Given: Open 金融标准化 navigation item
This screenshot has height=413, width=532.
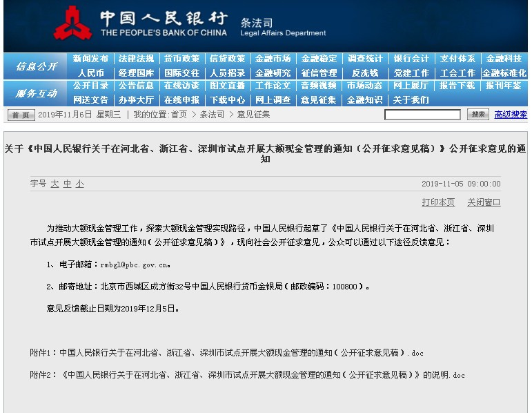Looking at the screenshot, I should (x=504, y=73).
